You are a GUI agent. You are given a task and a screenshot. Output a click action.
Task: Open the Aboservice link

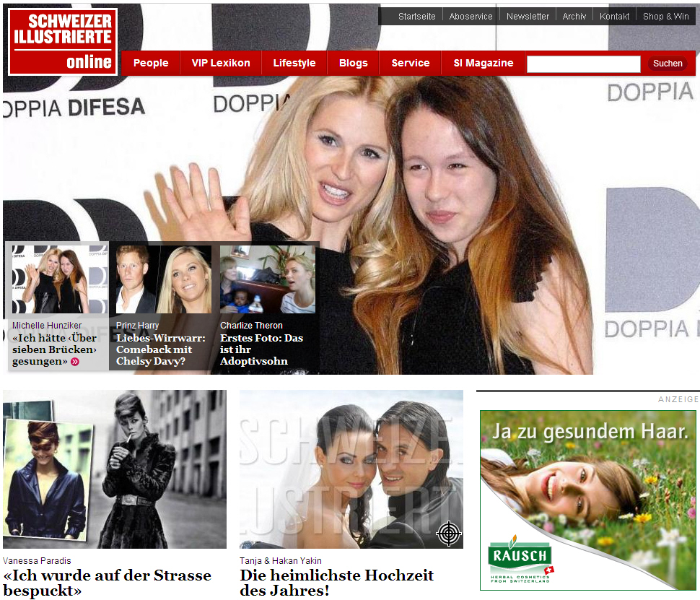(471, 17)
